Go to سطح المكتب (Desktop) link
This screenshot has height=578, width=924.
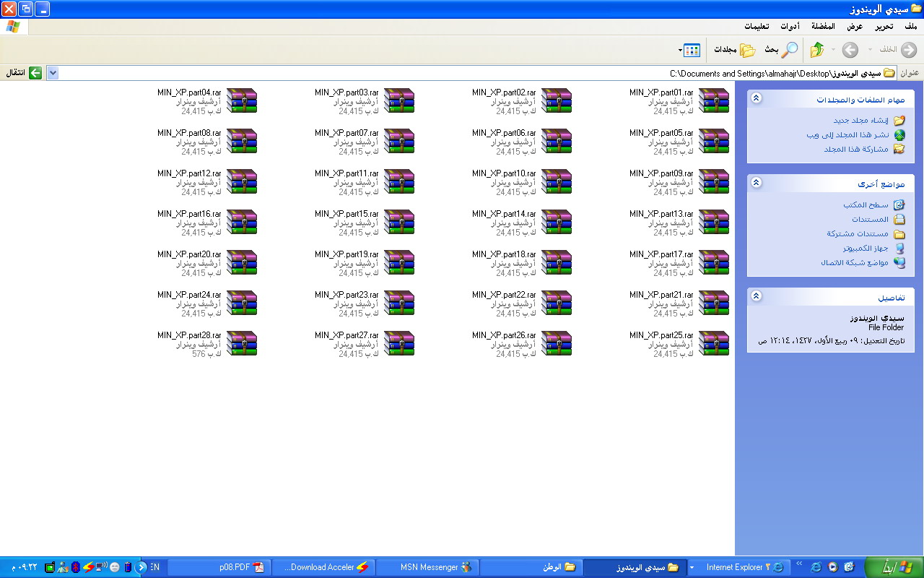point(866,205)
